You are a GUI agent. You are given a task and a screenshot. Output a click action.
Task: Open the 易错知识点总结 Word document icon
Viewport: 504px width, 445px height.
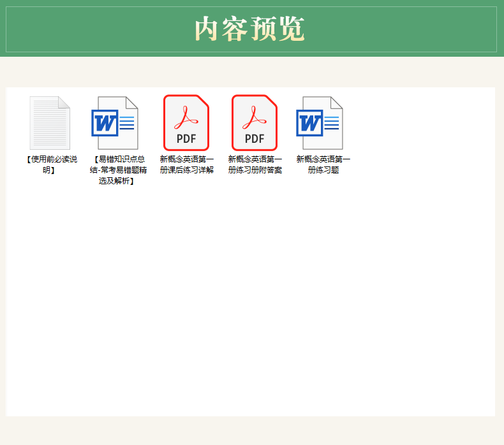(115, 123)
